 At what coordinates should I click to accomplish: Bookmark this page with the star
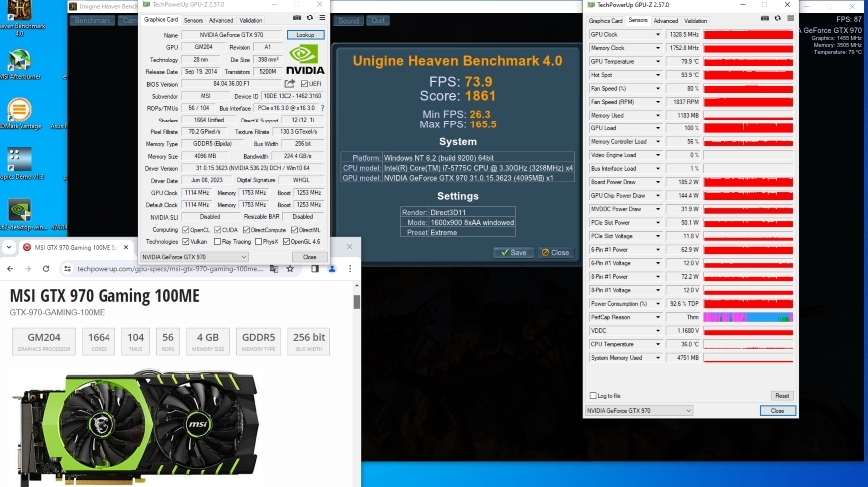pyautogui.click(x=290, y=269)
